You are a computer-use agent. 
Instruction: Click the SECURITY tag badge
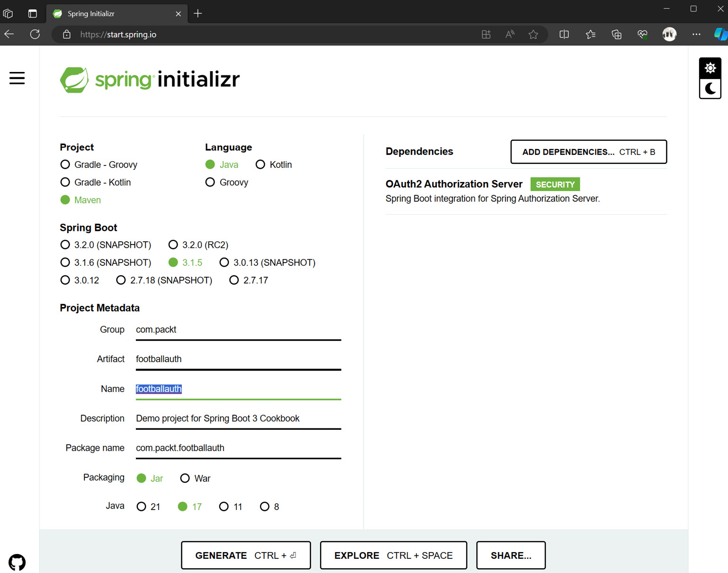555,184
